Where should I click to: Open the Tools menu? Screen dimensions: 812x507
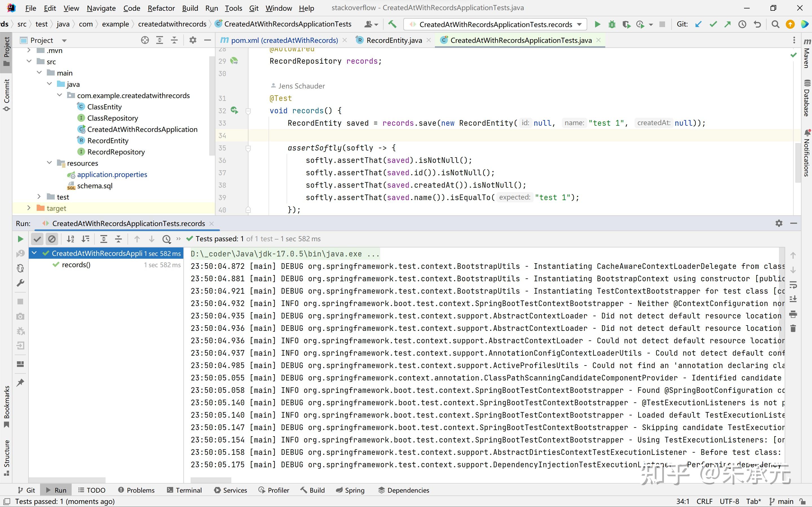point(233,8)
